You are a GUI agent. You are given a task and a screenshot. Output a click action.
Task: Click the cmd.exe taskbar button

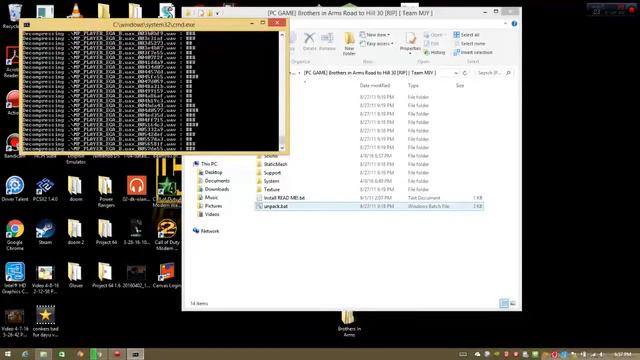[x=135, y=354]
